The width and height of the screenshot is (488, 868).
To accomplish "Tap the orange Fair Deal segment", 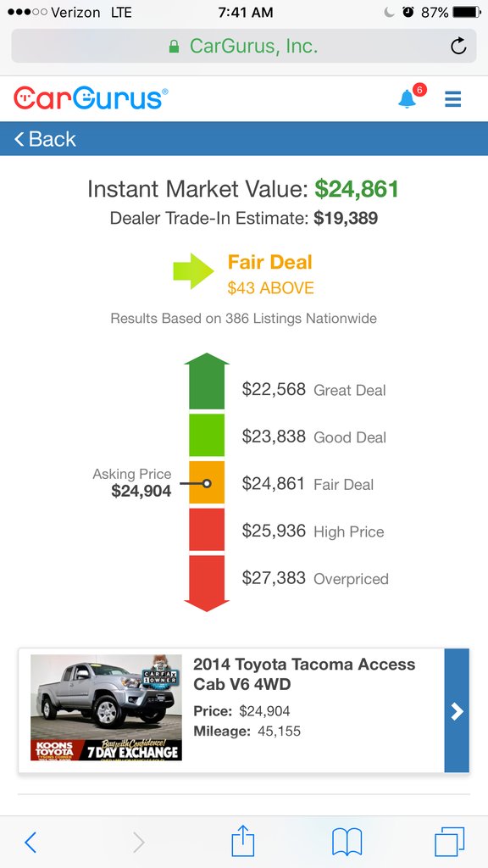I will pyautogui.click(x=207, y=482).
